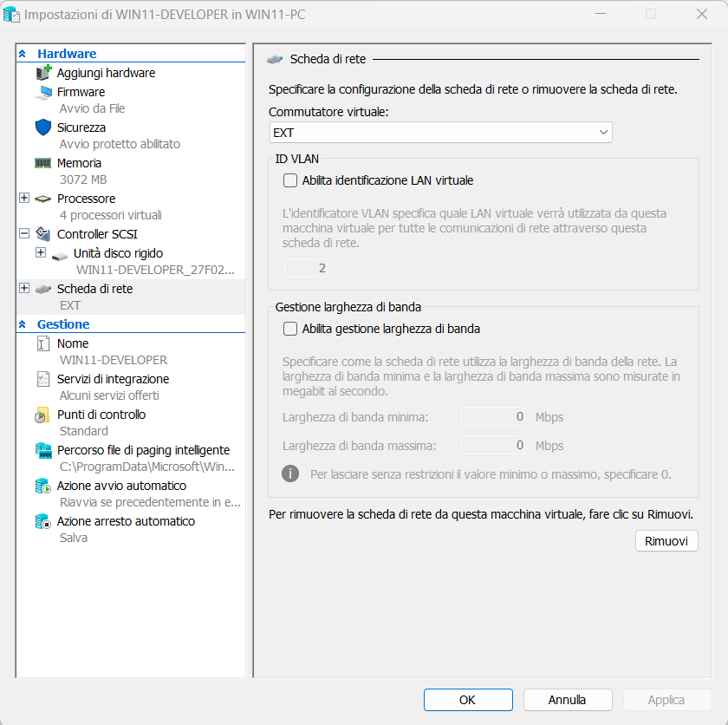Click the C:\ProgramData\Microsoft\Win... path
This screenshot has height=725, width=728.
pos(147,467)
